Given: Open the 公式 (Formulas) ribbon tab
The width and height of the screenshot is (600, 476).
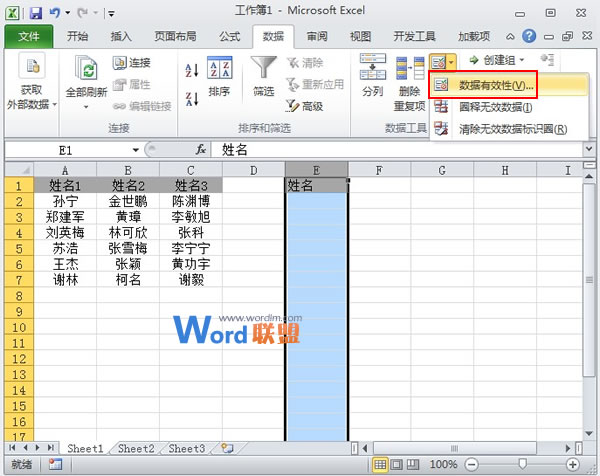Looking at the screenshot, I should point(228,37).
